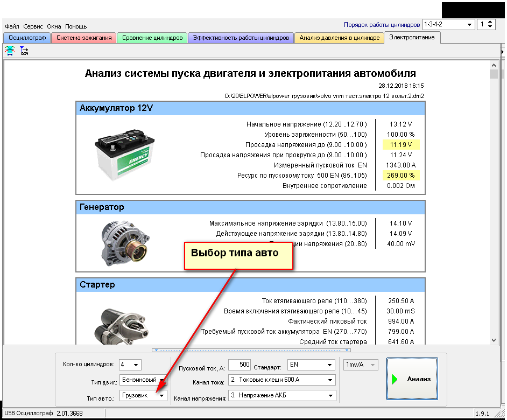The width and height of the screenshot is (507, 420).
Task: Click the 40.00 mV ripple value
Action: (401, 243)
